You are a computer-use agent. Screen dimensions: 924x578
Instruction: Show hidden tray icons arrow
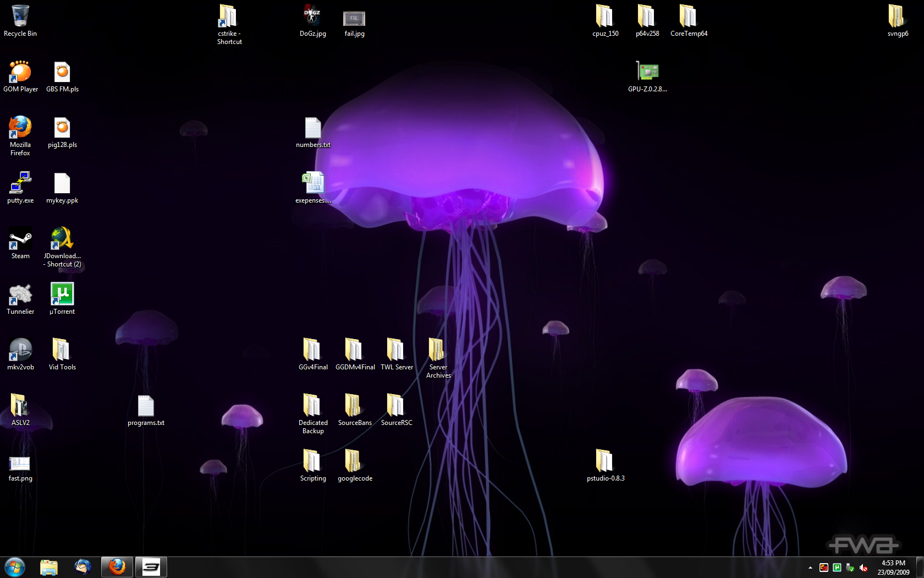click(x=810, y=568)
